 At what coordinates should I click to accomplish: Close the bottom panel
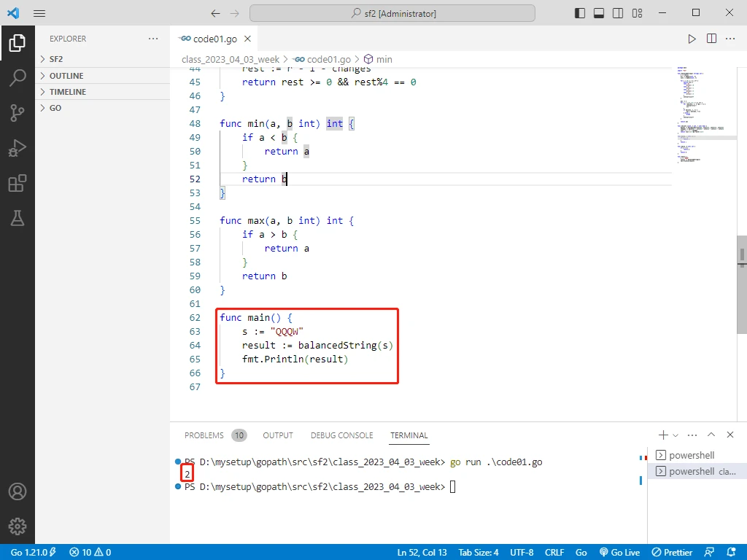click(730, 435)
